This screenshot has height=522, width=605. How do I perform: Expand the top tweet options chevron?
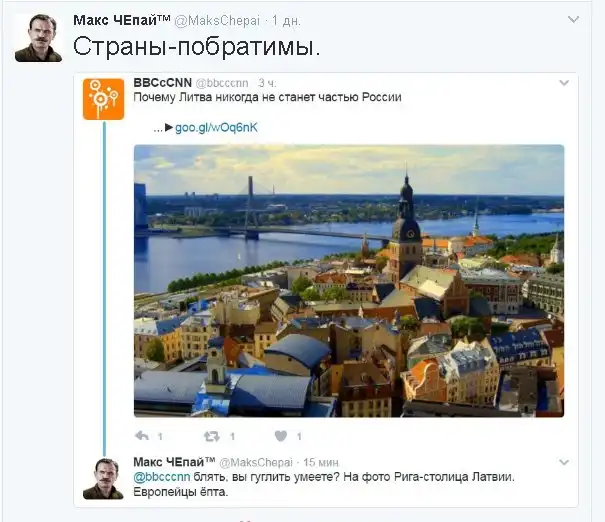573,19
